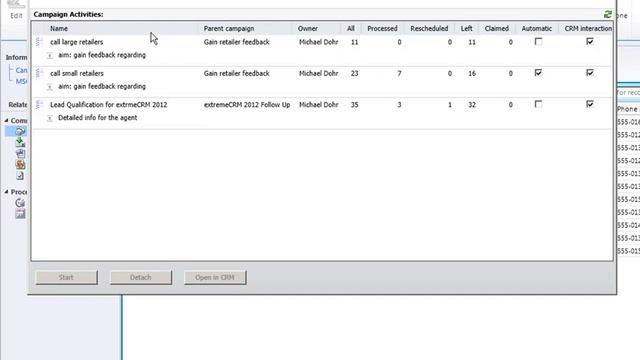Click the list icon left of call large retailers

click(39, 42)
